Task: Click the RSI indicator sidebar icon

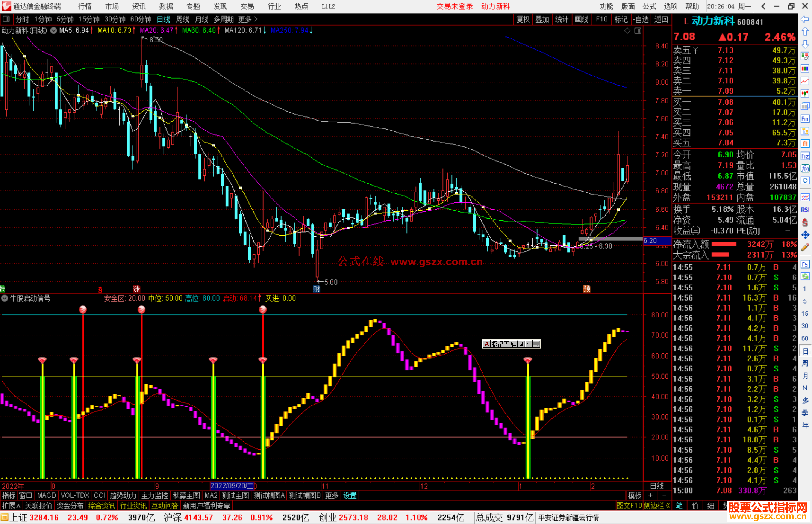Action: coord(805,210)
